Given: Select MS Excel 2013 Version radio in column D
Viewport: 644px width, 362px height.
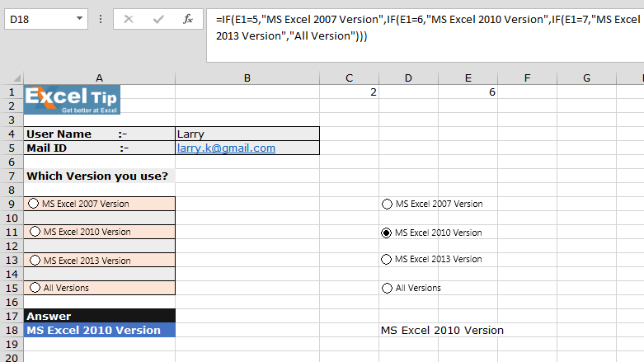Looking at the screenshot, I should tap(386, 259).
